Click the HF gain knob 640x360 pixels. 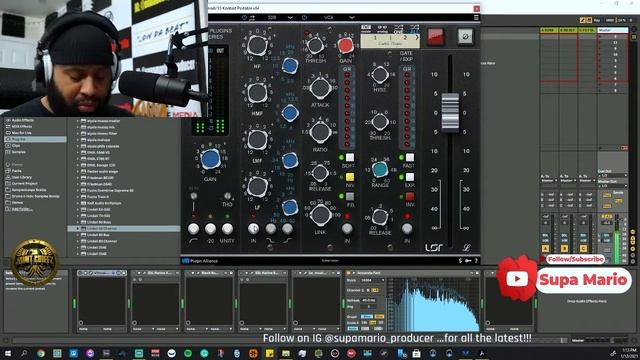coord(257,45)
